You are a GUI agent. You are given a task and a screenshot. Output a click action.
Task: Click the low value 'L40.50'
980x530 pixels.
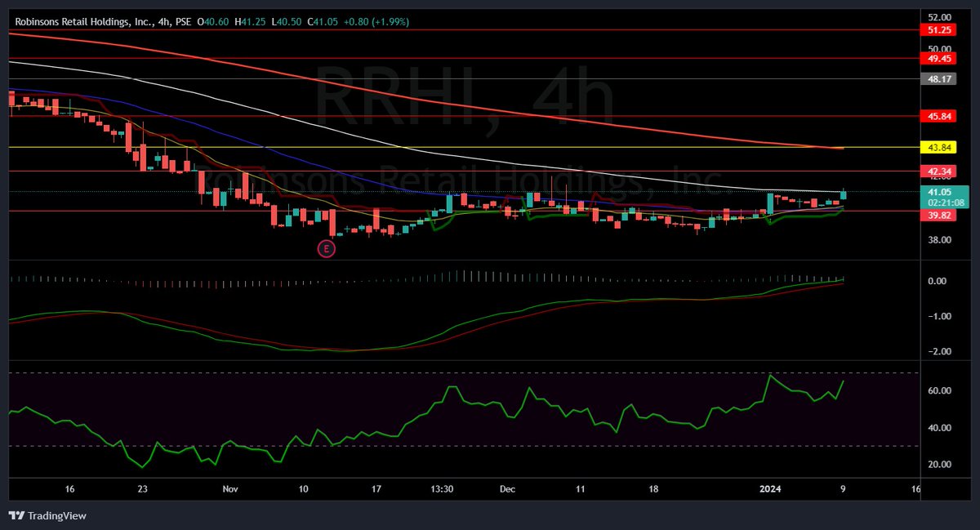[287, 22]
